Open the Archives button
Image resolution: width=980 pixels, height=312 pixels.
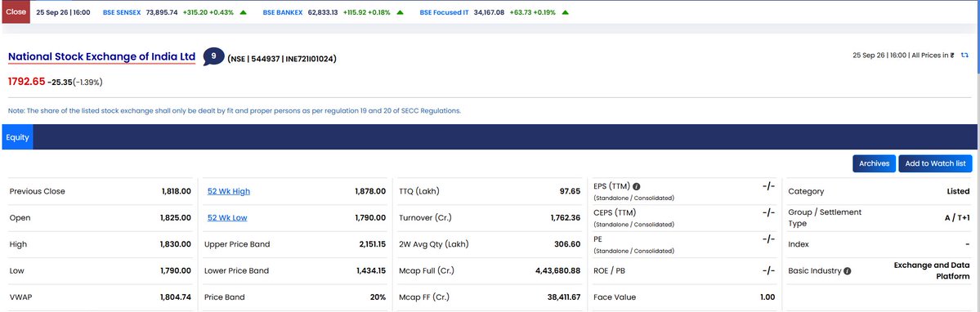coord(874,163)
